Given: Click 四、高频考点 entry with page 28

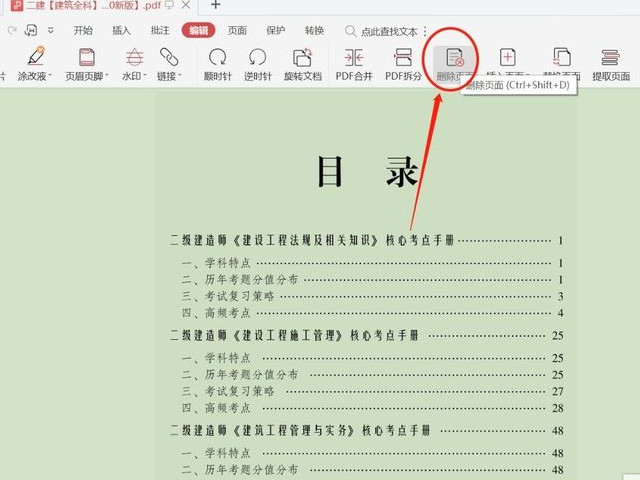Looking at the screenshot, I should (372, 408).
